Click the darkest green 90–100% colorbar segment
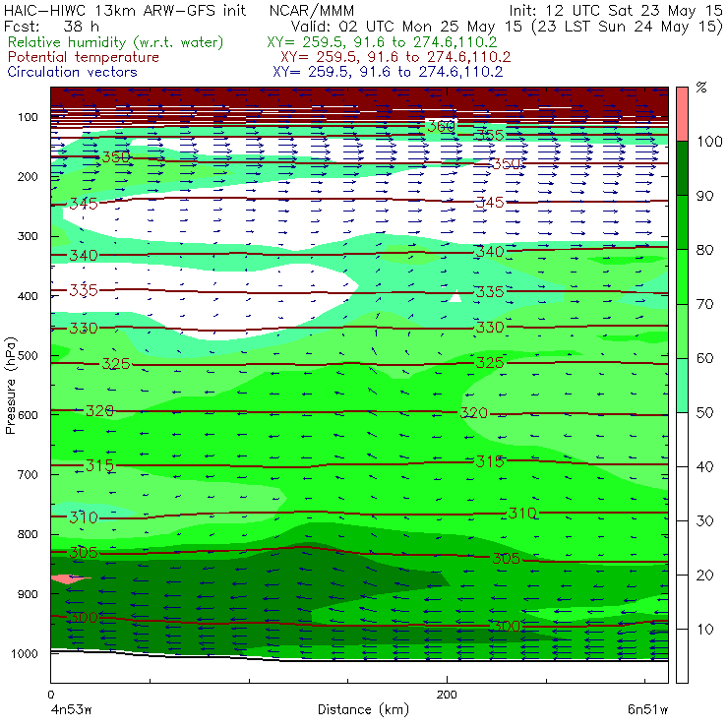 click(x=682, y=168)
